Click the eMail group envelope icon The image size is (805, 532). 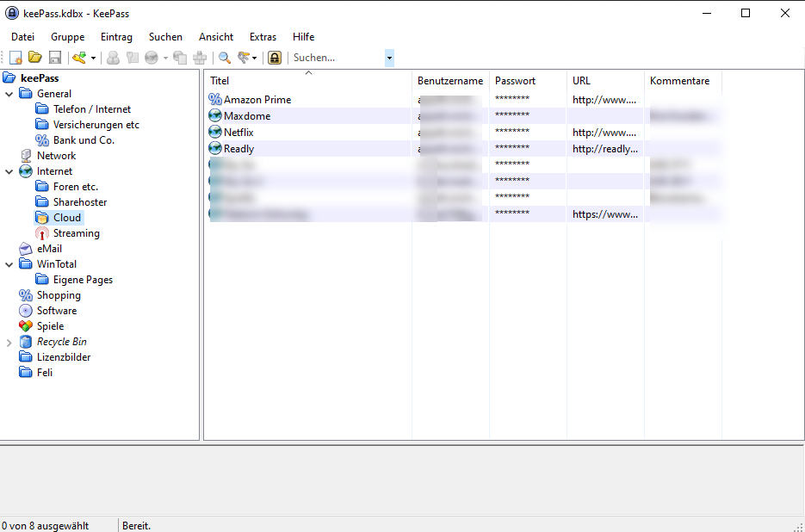pyautogui.click(x=26, y=249)
